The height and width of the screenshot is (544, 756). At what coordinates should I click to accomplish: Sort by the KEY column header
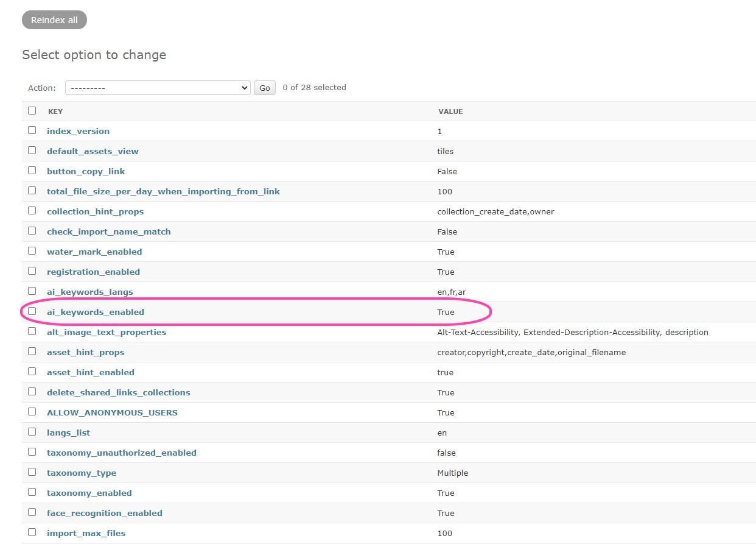[55, 111]
